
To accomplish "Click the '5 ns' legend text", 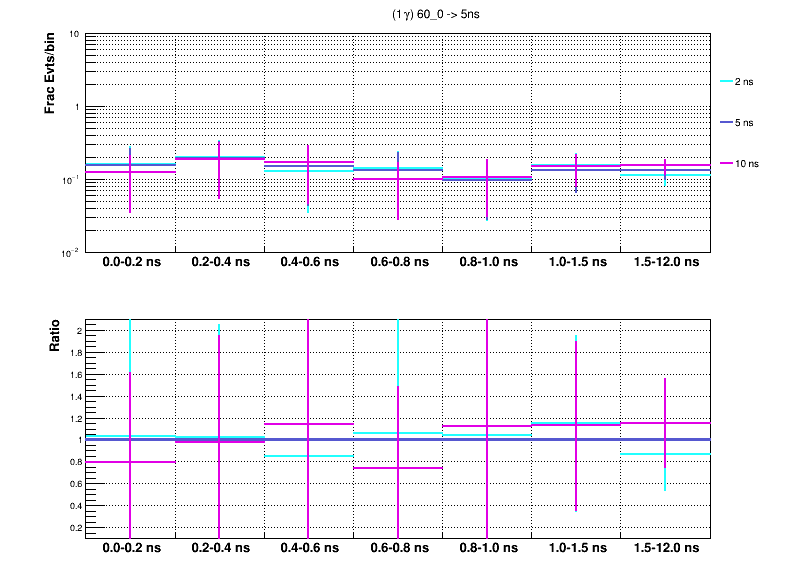I will [x=745, y=122].
